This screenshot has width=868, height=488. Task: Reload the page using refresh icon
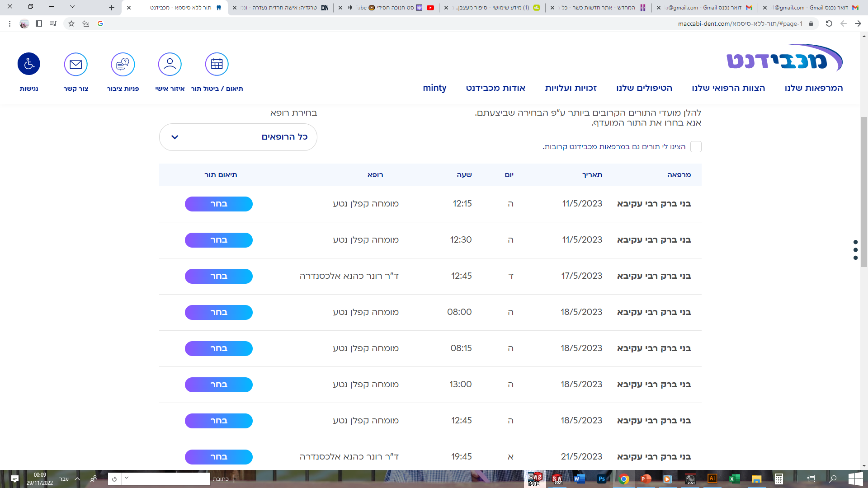click(x=829, y=23)
